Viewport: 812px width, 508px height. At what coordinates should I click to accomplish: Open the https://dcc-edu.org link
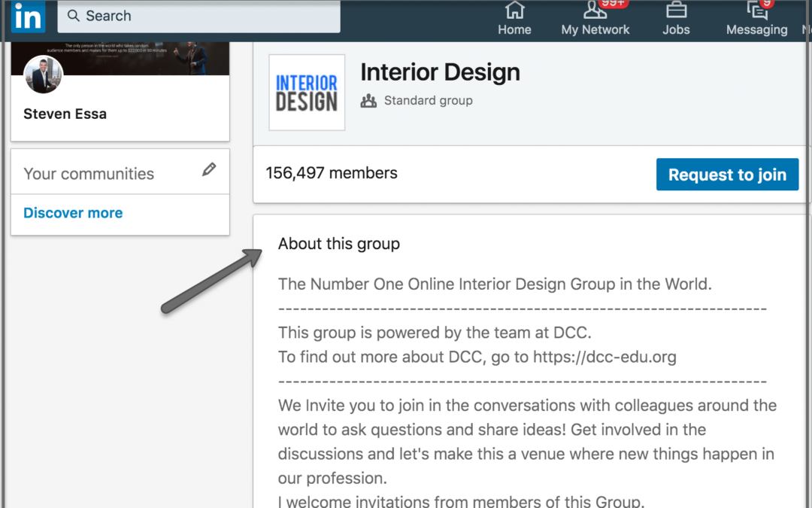coord(604,357)
